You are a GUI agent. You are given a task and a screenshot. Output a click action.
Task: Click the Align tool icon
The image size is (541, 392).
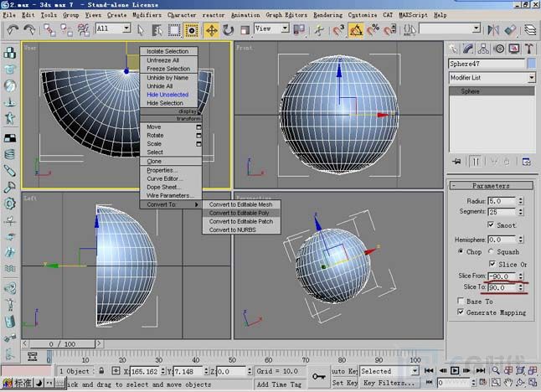(510, 30)
